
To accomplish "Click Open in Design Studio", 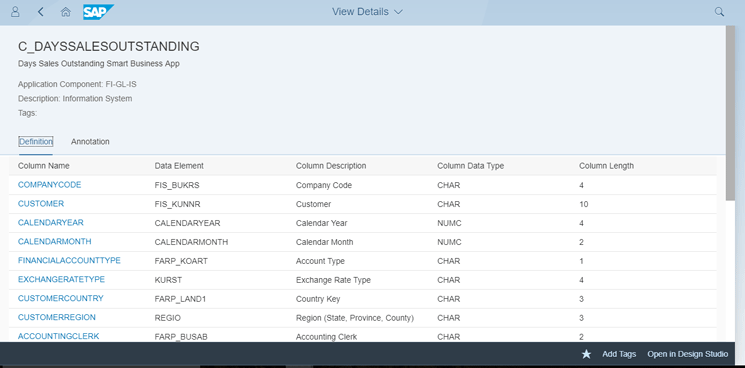I will (x=688, y=354).
